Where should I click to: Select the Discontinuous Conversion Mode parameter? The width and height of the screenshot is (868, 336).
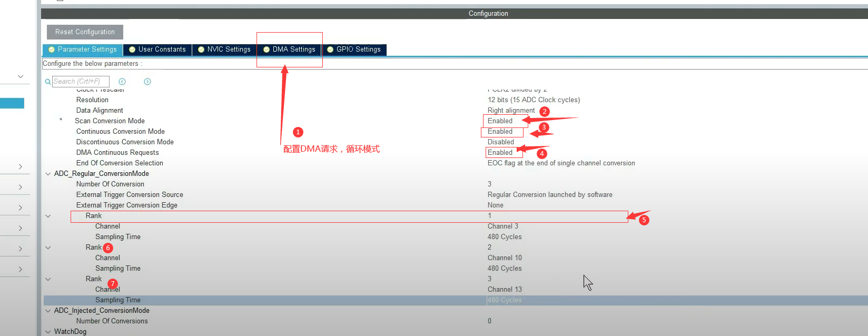tap(125, 142)
